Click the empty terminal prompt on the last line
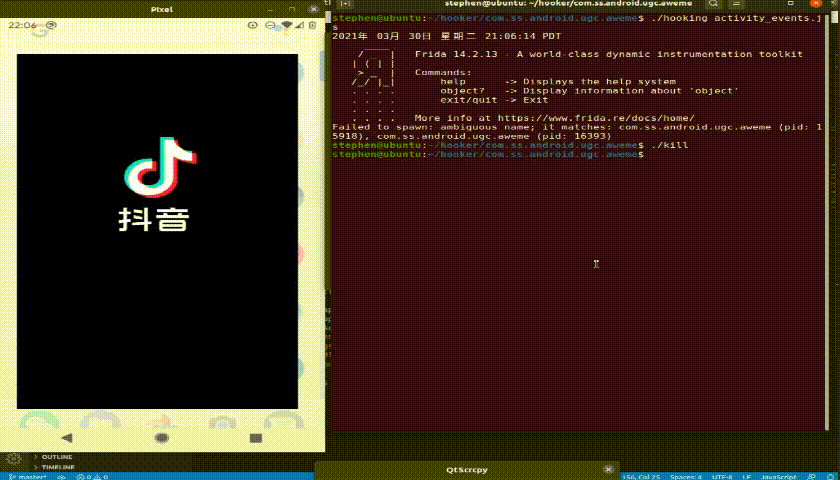Viewport: 840px width, 480px height. (x=488, y=154)
